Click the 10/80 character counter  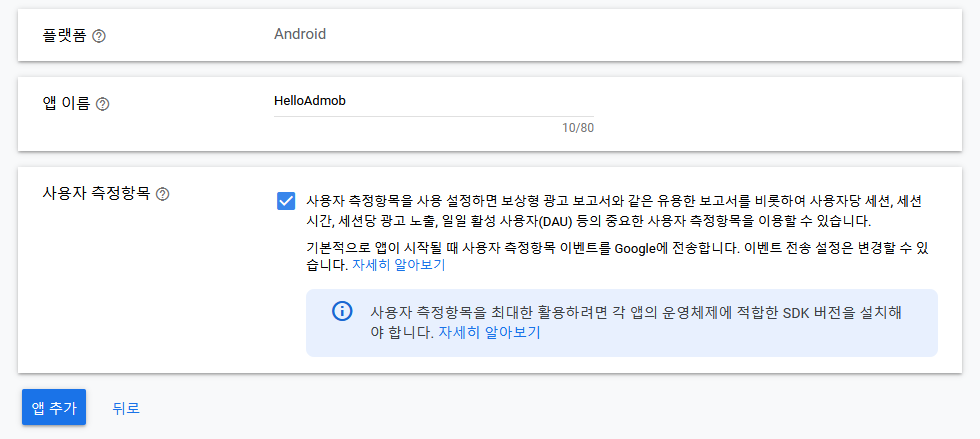[578, 128]
